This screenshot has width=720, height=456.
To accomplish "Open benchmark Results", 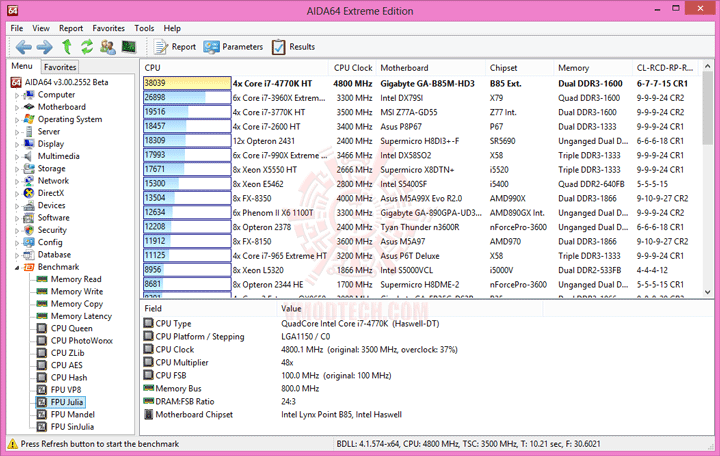I will [x=293, y=47].
